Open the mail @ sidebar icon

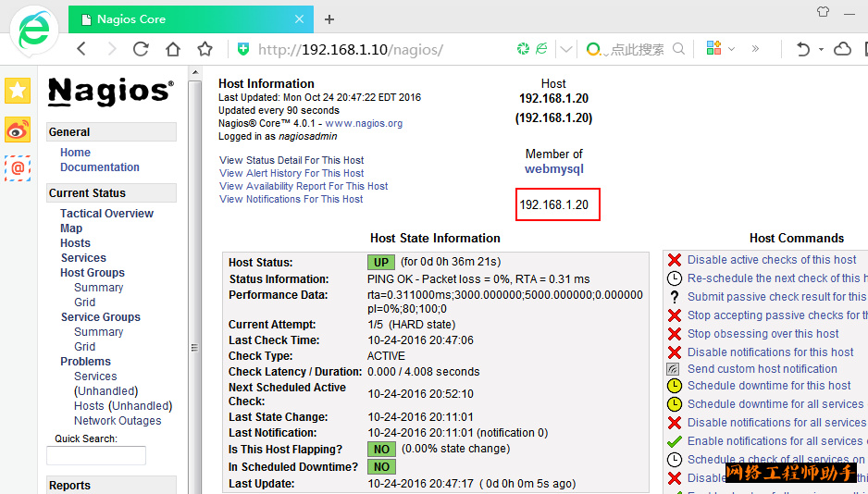click(x=18, y=168)
